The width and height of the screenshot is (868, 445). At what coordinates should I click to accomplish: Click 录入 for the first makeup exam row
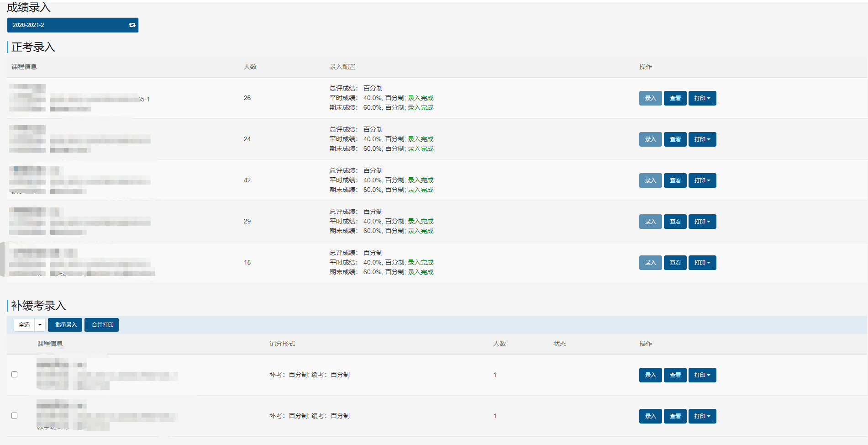[x=650, y=375]
